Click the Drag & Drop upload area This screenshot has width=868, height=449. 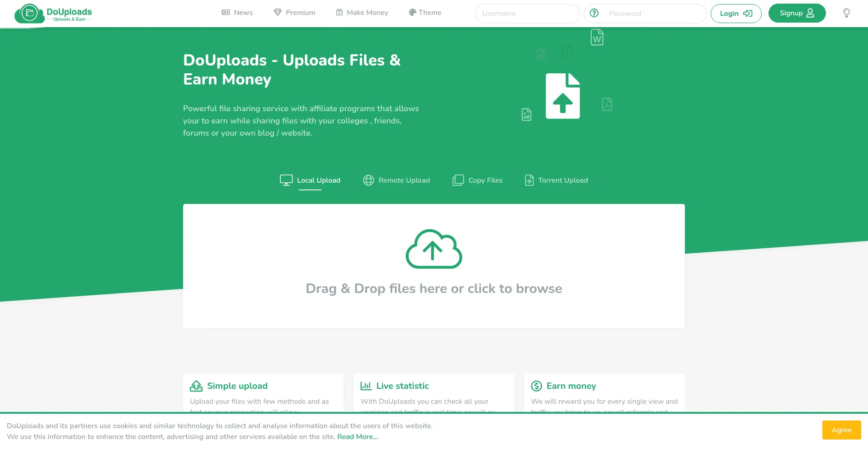pos(434,266)
